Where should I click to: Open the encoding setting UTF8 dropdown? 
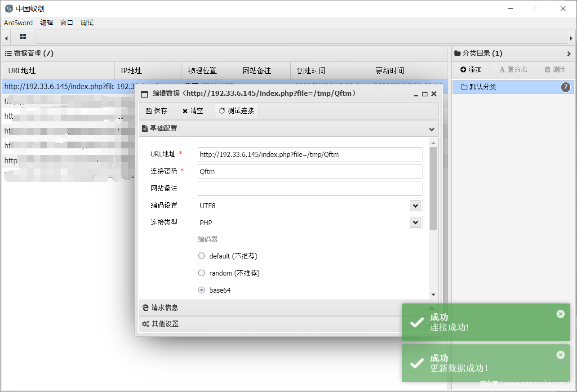coord(415,205)
